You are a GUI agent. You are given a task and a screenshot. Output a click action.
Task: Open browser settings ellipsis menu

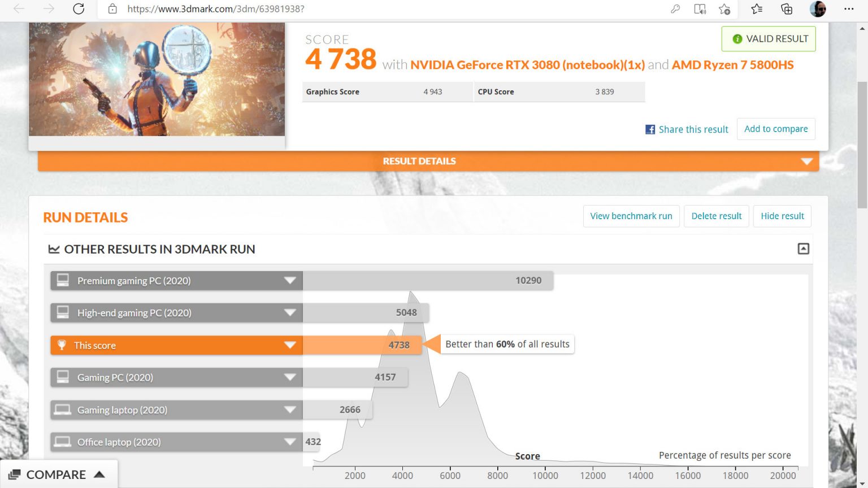tap(849, 9)
